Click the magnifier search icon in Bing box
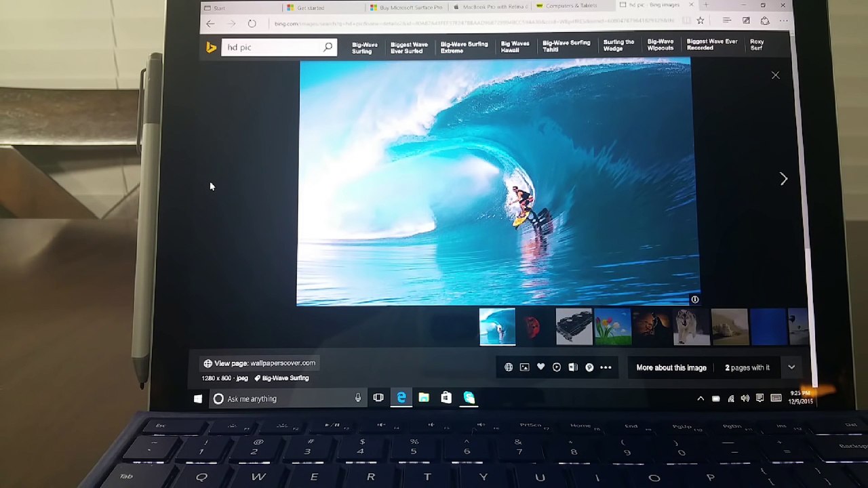Screen dimensions: 868x488 (328, 47)
